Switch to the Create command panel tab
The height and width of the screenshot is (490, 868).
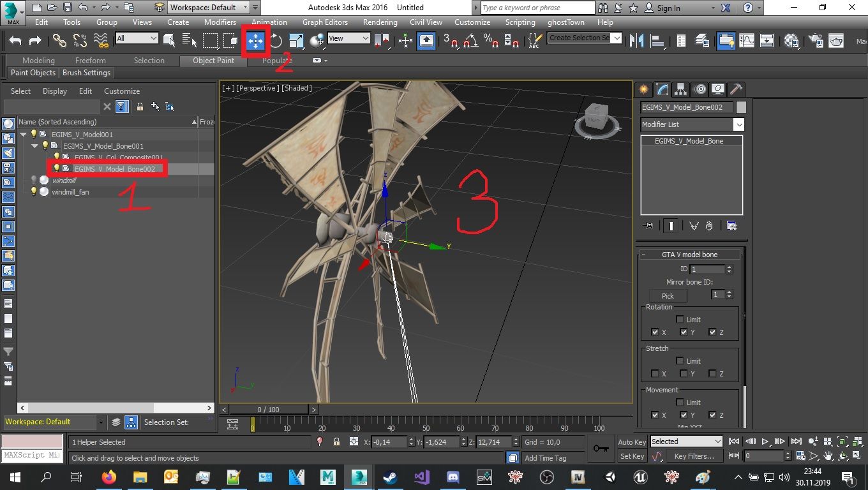(644, 89)
